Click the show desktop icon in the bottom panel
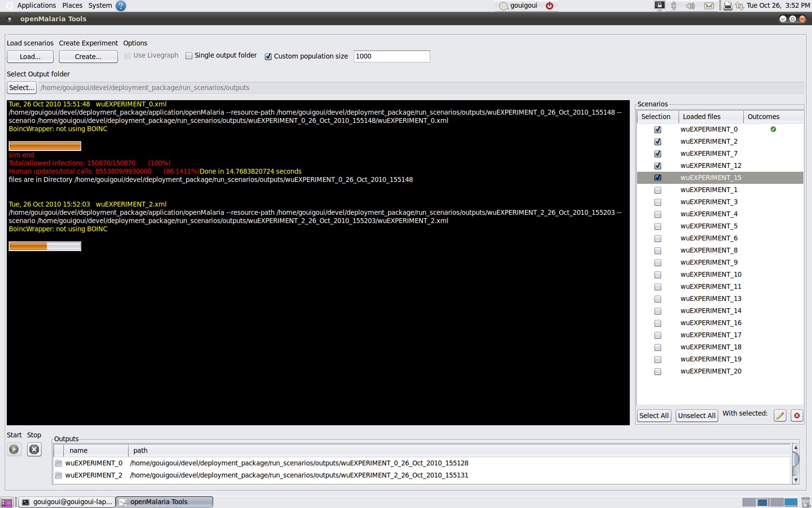The height and width of the screenshot is (508, 812). (7, 502)
